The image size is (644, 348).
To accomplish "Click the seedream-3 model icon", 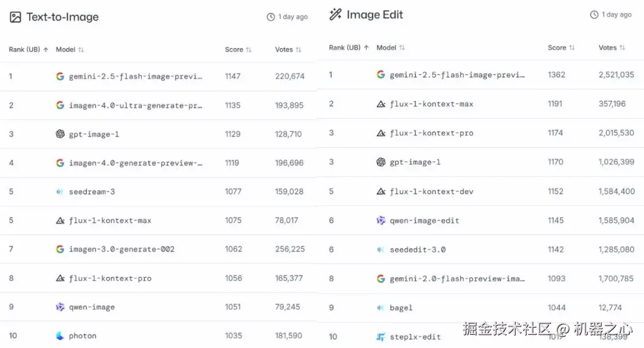I will pyautogui.click(x=60, y=192).
